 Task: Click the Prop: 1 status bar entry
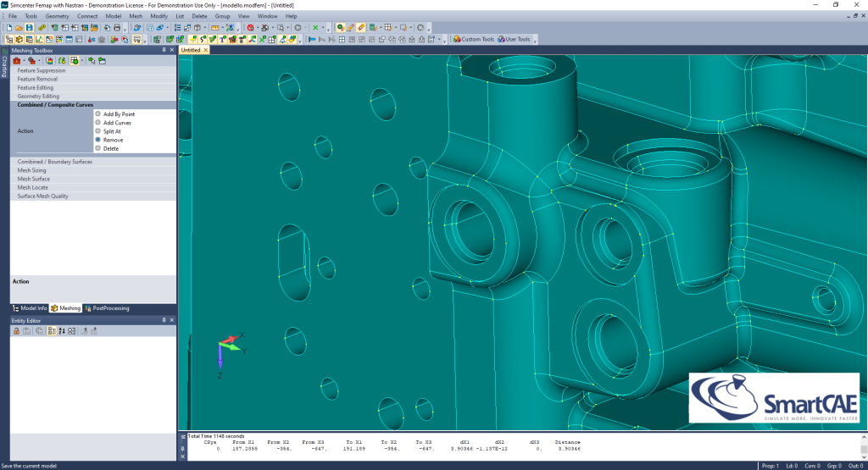click(770, 466)
